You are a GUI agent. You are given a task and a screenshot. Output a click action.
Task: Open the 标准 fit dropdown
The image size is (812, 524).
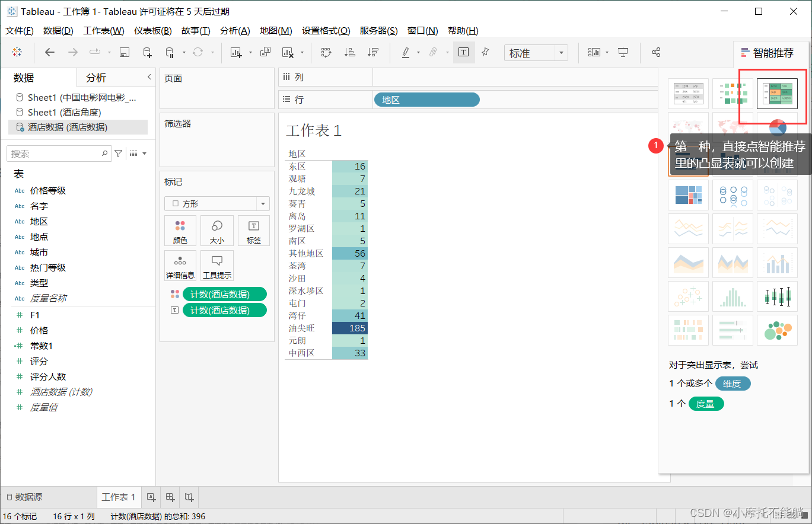click(x=561, y=52)
